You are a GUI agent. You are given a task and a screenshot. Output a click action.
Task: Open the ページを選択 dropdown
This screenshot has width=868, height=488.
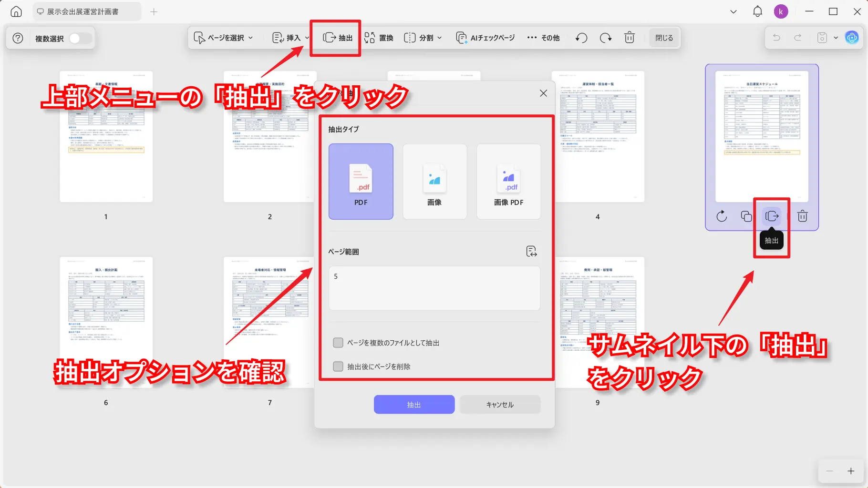coord(223,38)
